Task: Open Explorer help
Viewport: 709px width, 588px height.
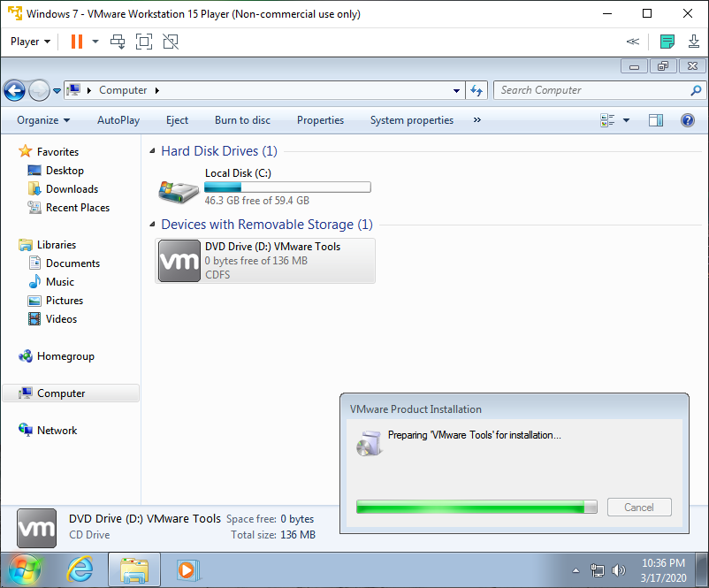Action: [x=687, y=120]
